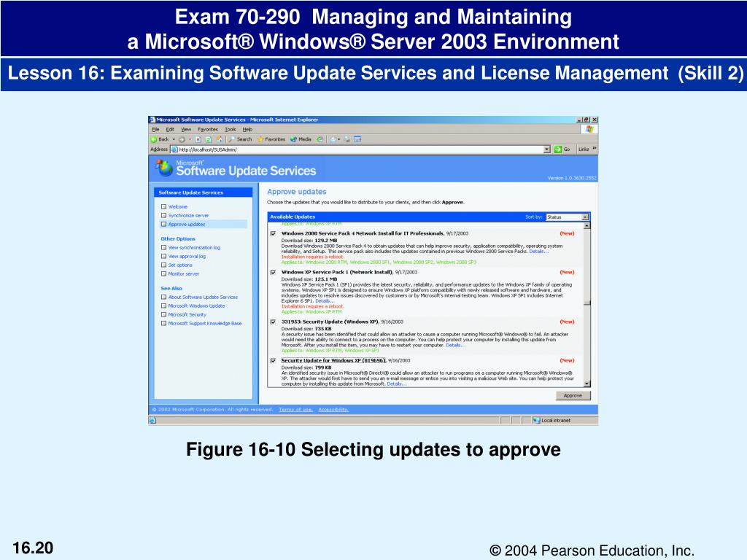Click Details link for Security Update 819696
747x560 pixels.
coord(396,384)
